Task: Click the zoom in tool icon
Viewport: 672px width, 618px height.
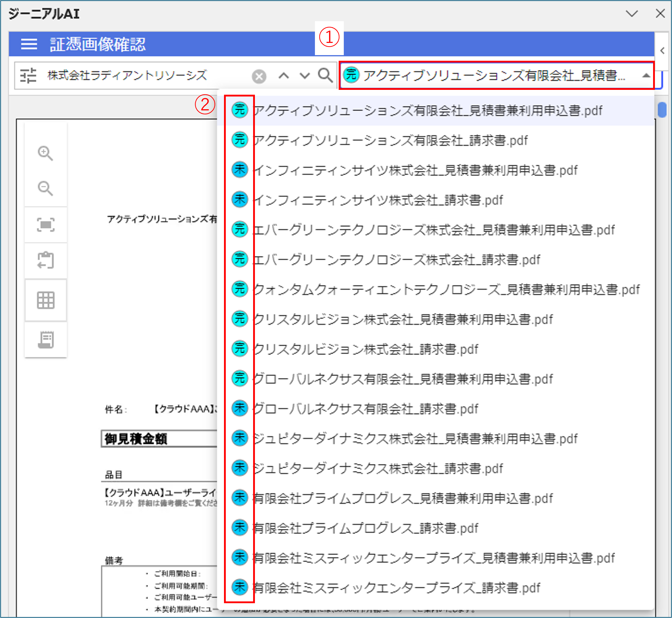Action: [45, 153]
